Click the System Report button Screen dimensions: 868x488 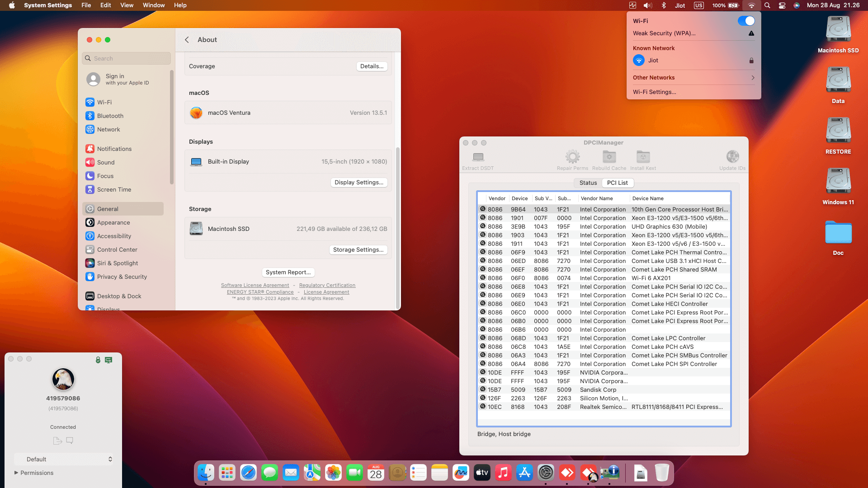(288, 272)
